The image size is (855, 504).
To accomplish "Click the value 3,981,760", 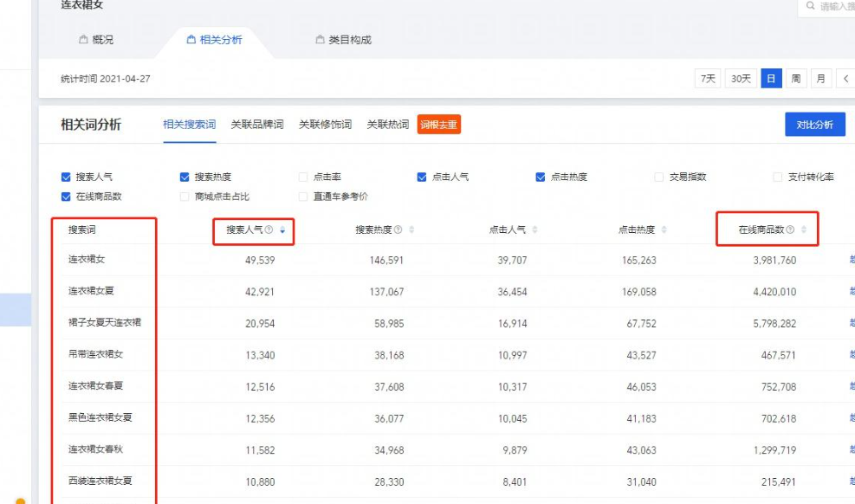I will click(774, 261).
